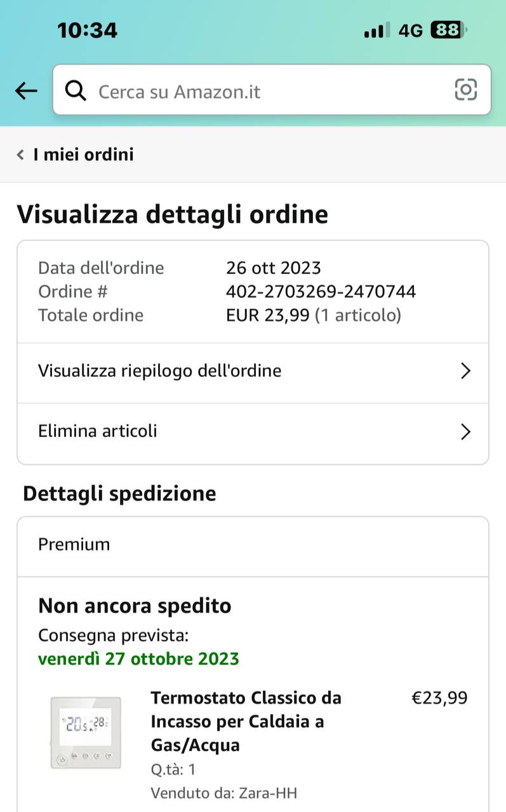Open the camera scan icon
Viewport: 506px width, 812px height.
[x=465, y=90]
